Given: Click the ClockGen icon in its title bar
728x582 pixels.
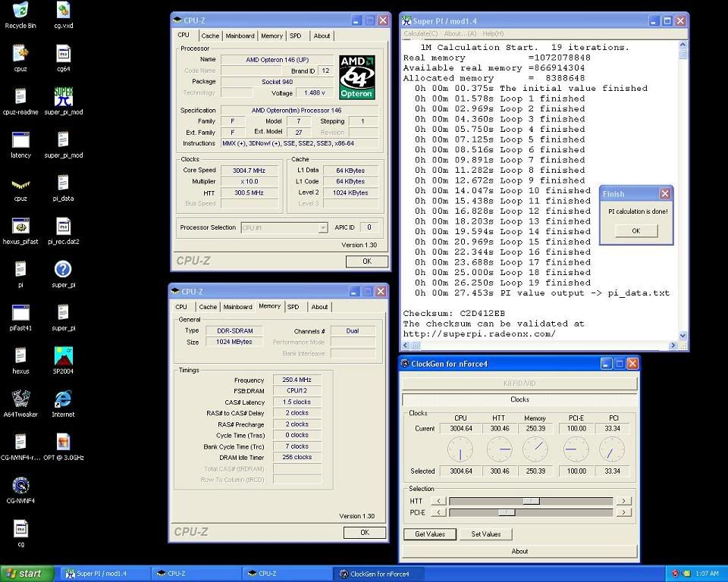Looking at the screenshot, I should [405, 364].
